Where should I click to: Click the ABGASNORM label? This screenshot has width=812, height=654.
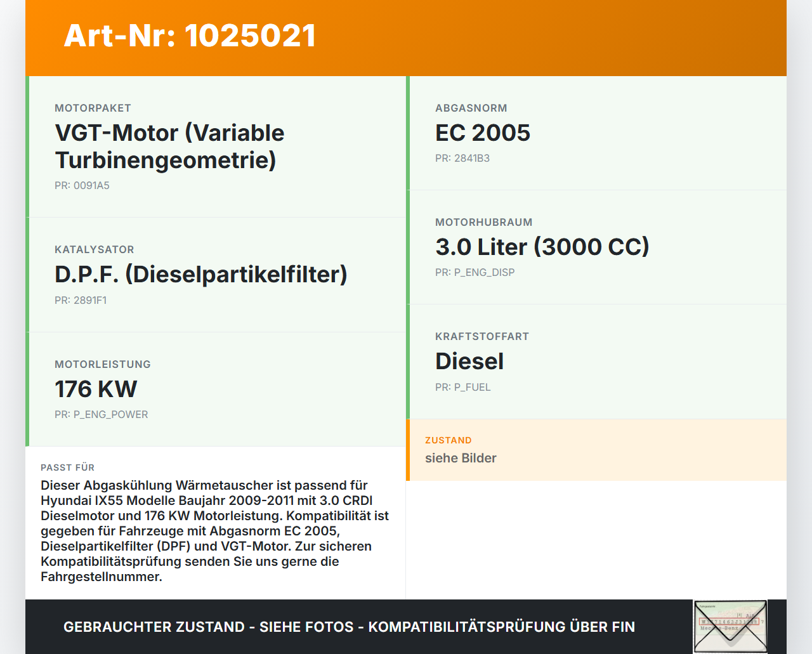coord(471,108)
